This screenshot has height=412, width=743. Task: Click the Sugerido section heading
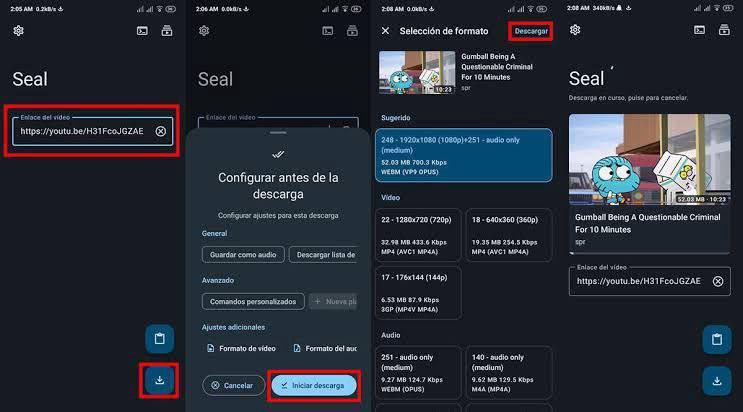click(396, 118)
